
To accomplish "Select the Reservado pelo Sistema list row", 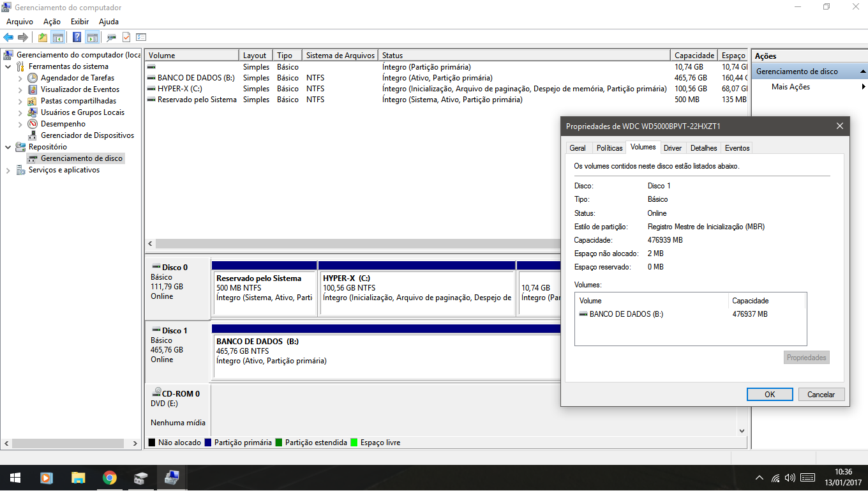I will pos(447,100).
